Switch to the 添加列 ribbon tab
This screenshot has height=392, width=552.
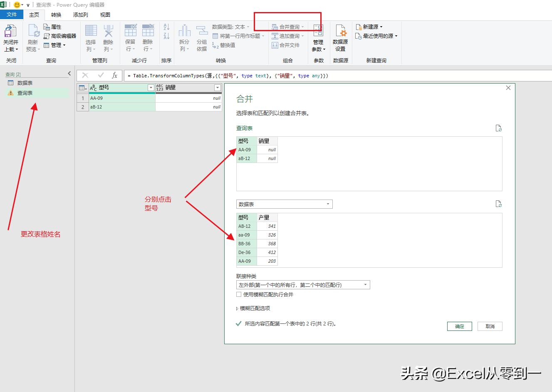[80, 14]
